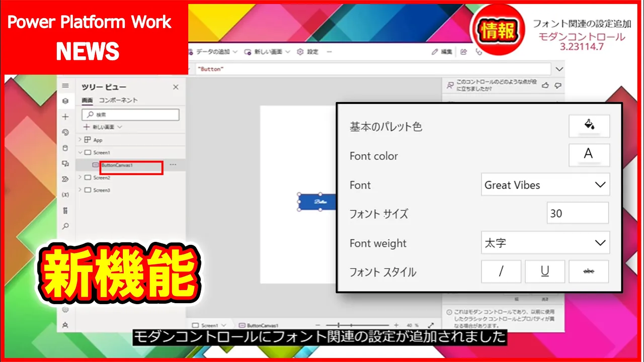Open the Insert plus icon in left rail
644x362 pixels.
tap(65, 117)
